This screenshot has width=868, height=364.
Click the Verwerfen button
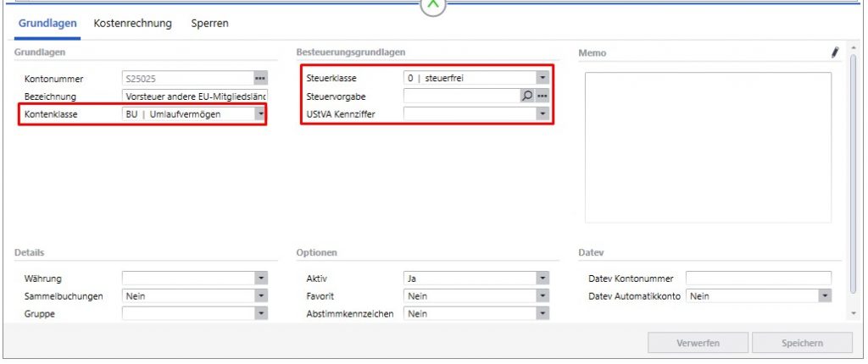tap(698, 343)
